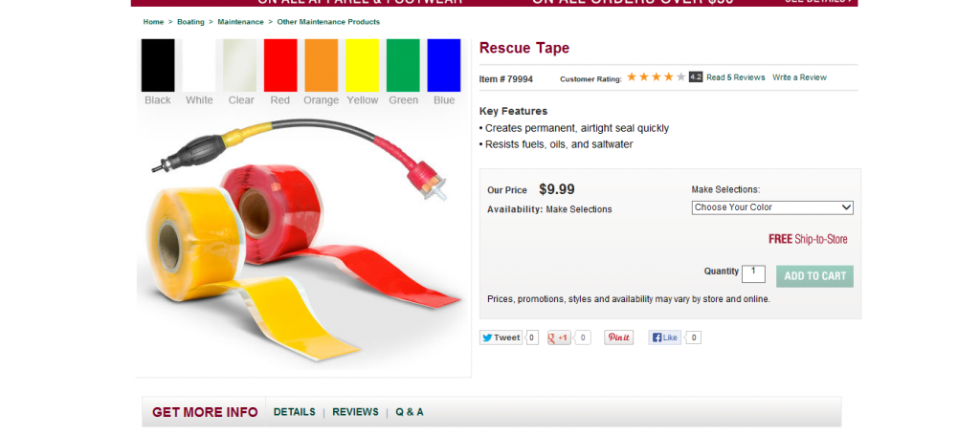
Task: Click the Google +1 share button
Action: [559, 337]
